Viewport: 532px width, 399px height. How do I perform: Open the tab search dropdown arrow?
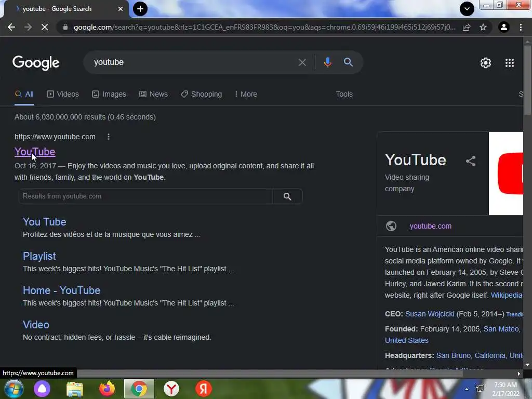pos(467,9)
